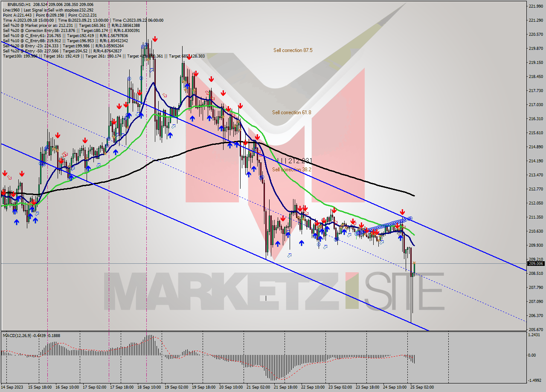Click the 'Time A:2023.09.18 15:00:00' text
Viewport: 546px width, 392px height.
pos(28,20)
